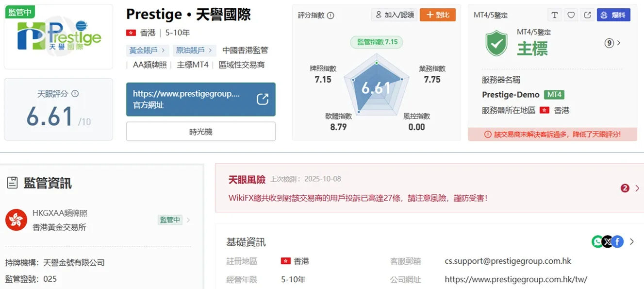
Task: Click the green shield verification icon
Action: click(x=496, y=43)
